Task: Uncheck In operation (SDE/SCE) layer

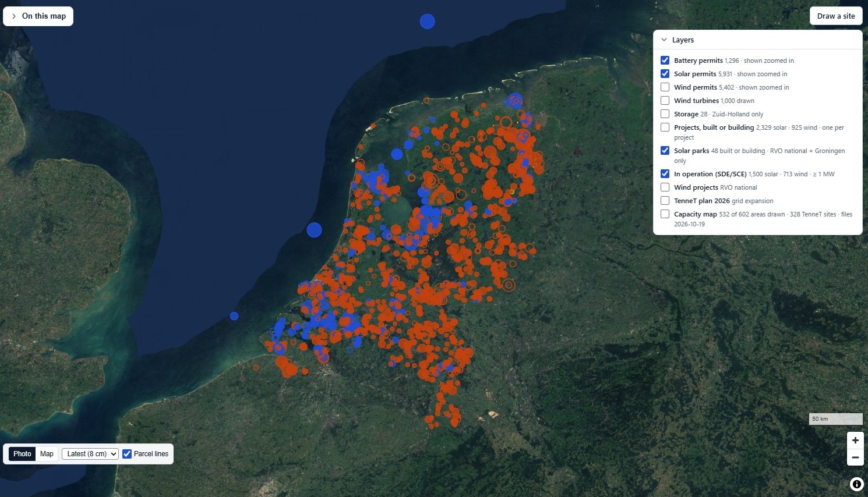Action: click(665, 174)
